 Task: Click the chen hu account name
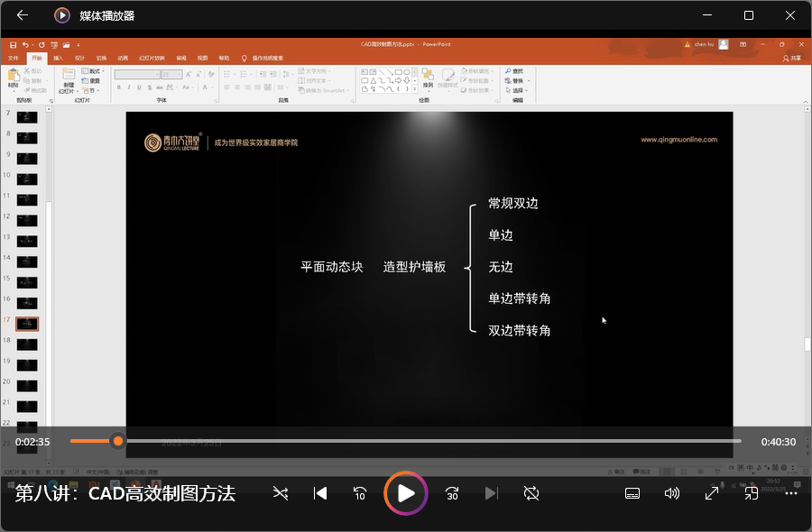pos(704,44)
